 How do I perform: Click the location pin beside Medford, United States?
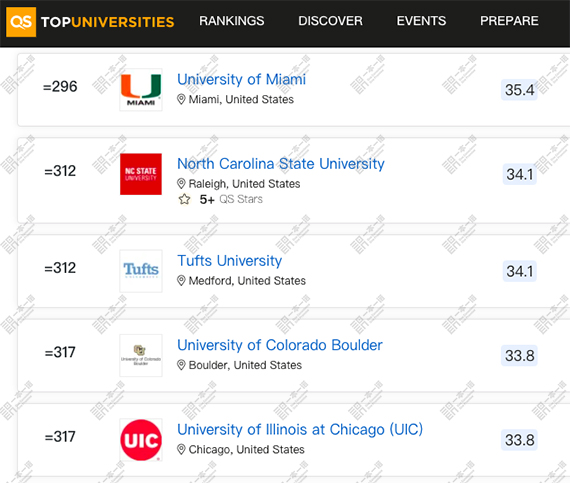pos(181,281)
